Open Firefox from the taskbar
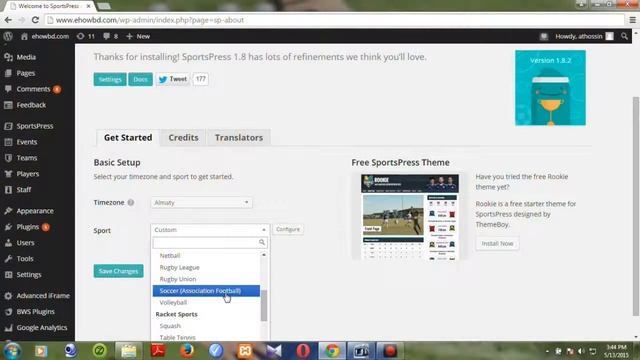The width and height of the screenshot is (640, 360). tap(187, 351)
